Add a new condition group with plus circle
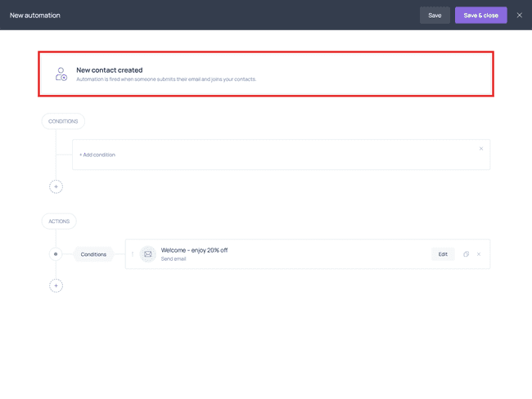Image resolution: width=532 pixels, height=399 pixels. click(x=56, y=186)
